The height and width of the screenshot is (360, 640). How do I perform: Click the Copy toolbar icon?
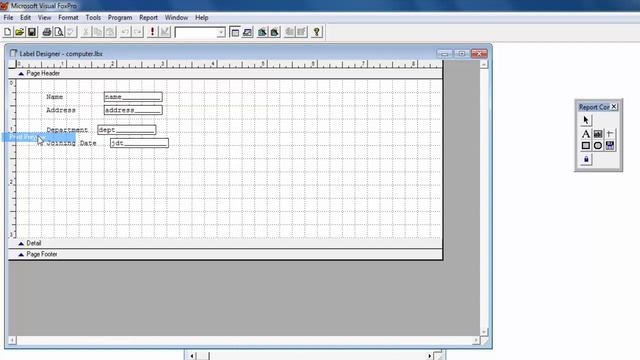tap(98, 32)
